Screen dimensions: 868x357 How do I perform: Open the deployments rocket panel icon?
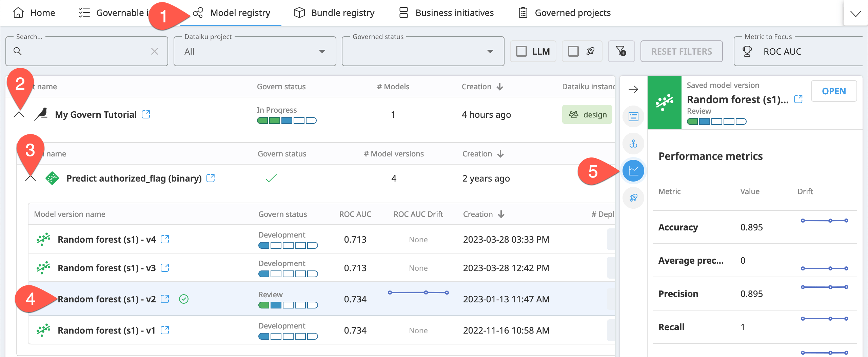click(x=633, y=198)
